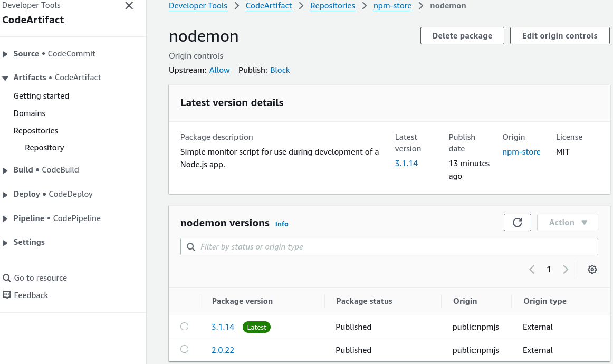Open Feedback in sidebar
The height and width of the screenshot is (364, 613).
pyautogui.click(x=31, y=295)
